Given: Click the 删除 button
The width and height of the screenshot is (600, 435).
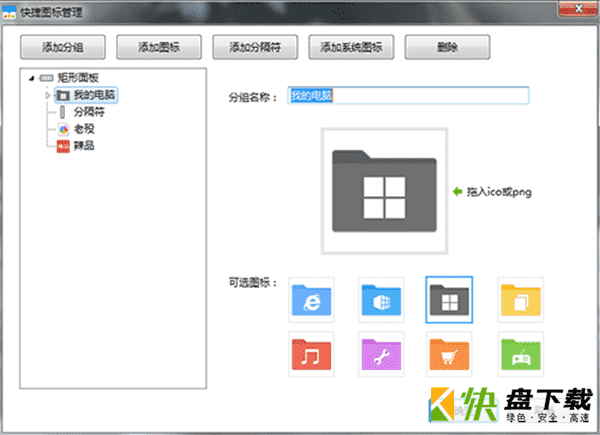Looking at the screenshot, I should coord(447,47).
